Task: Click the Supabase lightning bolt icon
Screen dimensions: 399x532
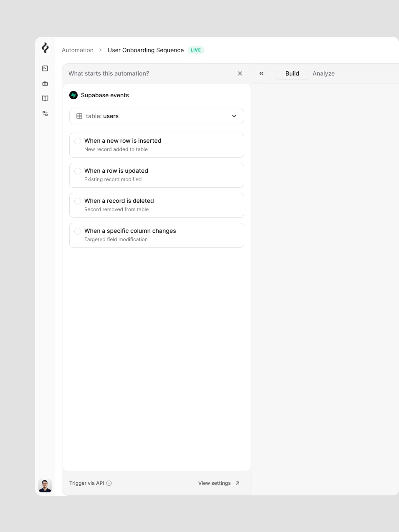Action: (73, 95)
